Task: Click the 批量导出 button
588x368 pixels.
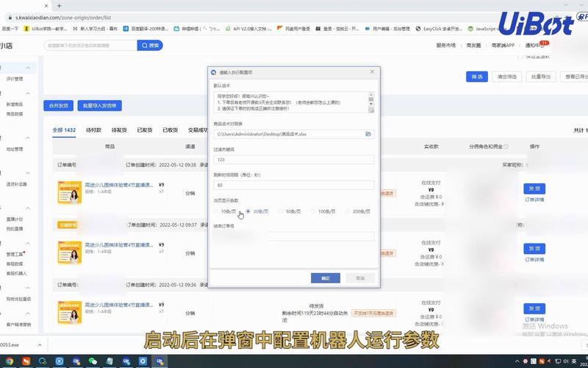Action: (x=541, y=77)
